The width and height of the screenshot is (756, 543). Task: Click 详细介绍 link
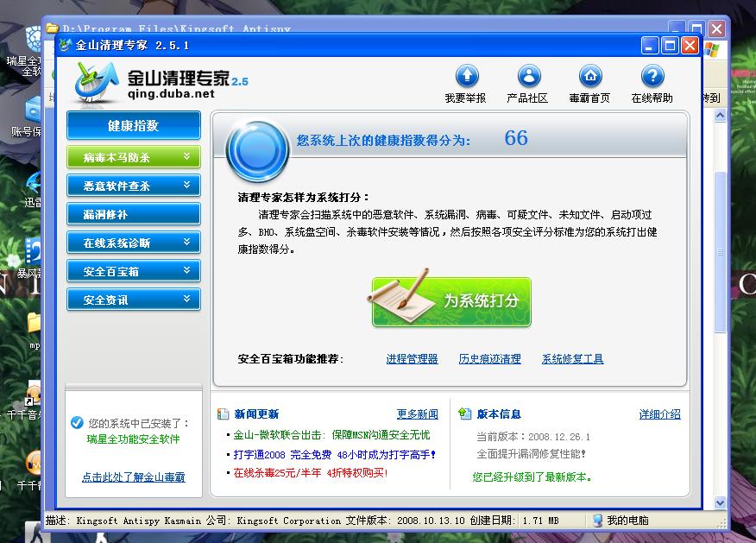tap(659, 414)
